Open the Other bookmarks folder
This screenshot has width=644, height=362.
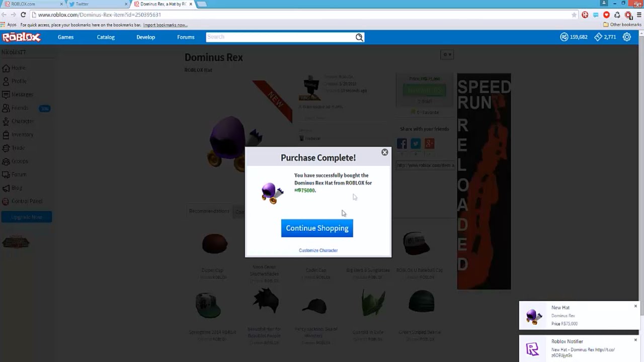click(x=622, y=25)
